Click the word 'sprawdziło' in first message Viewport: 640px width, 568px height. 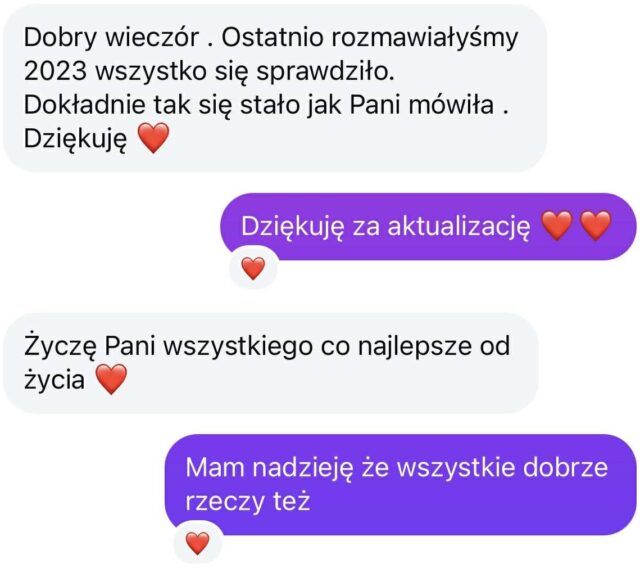coord(325,72)
